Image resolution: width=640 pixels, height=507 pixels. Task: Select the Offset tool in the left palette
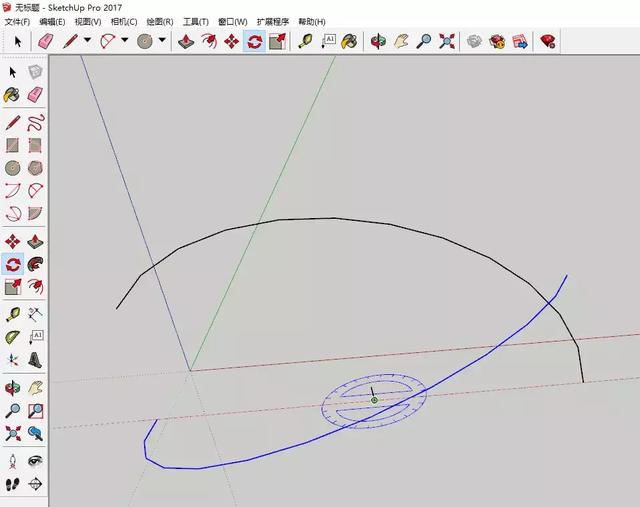35,287
